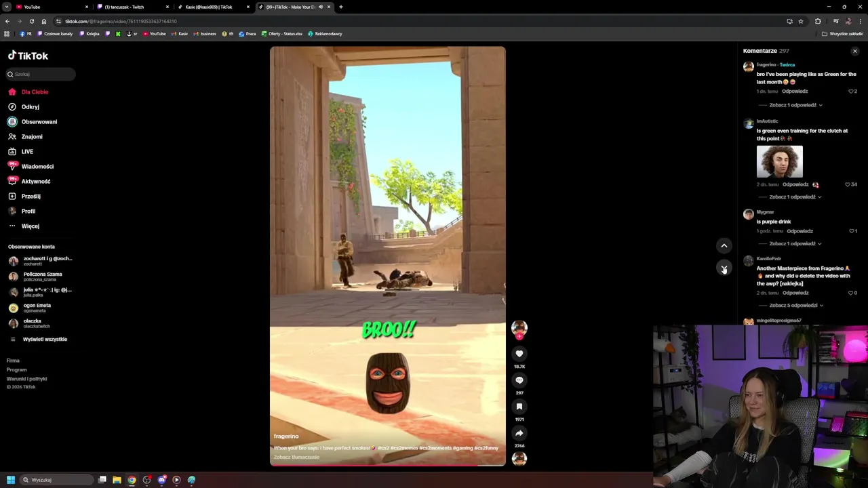
Task: Save the video with the bookmark icon
Action: [519, 407]
